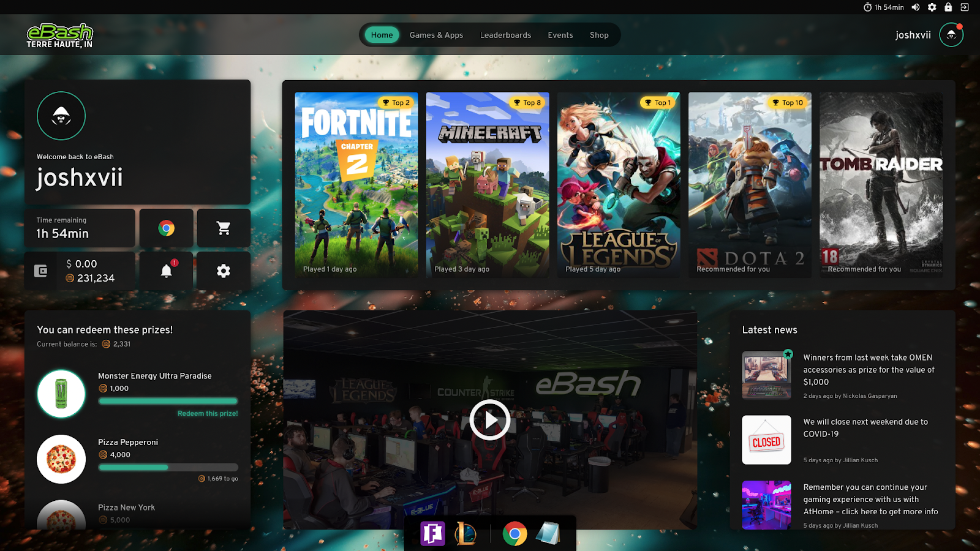Open the Dota 2 game card
Viewport: 980px width, 551px height.
(x=750, y=185)
